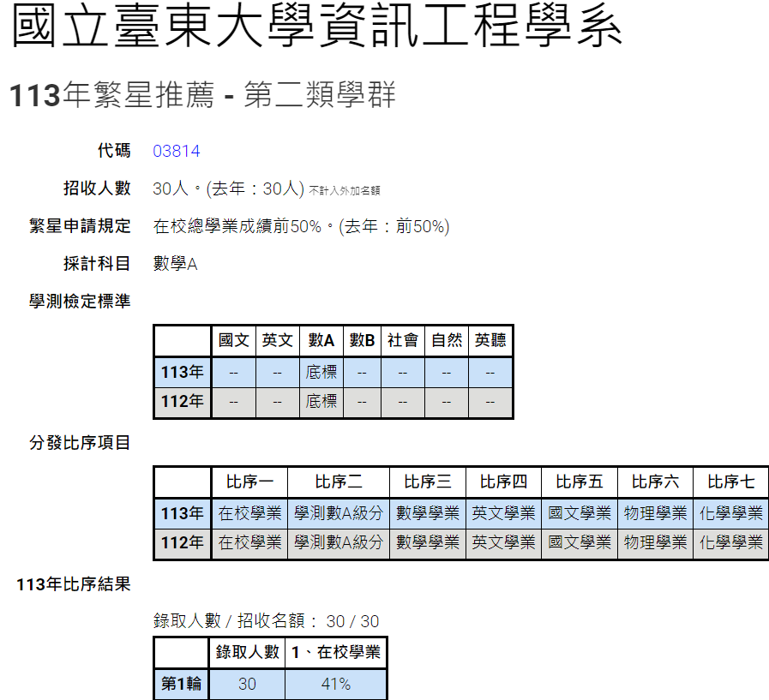769x700 pixels.
Task: Click the 數學A subject value
Action: tap(175, 264)
